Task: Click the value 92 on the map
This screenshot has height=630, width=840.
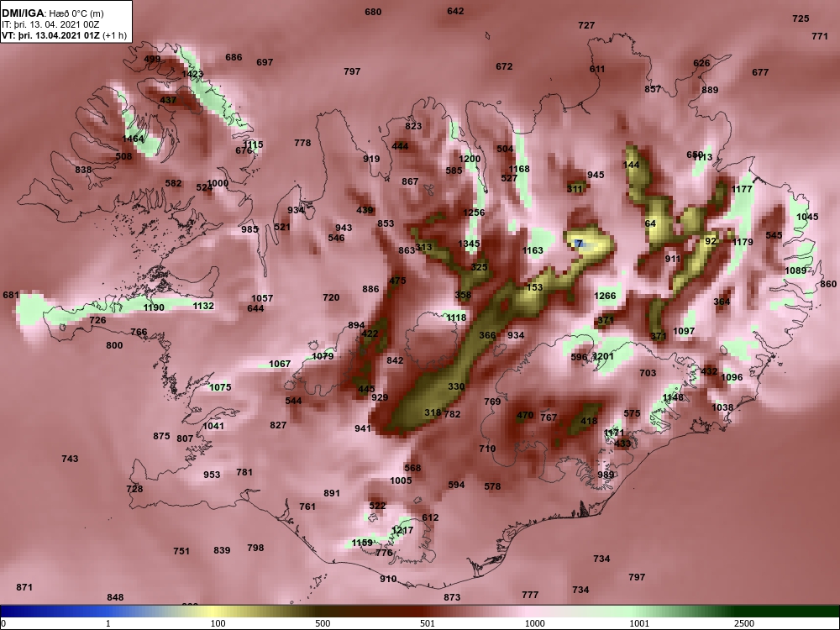Action: point(711,241)
